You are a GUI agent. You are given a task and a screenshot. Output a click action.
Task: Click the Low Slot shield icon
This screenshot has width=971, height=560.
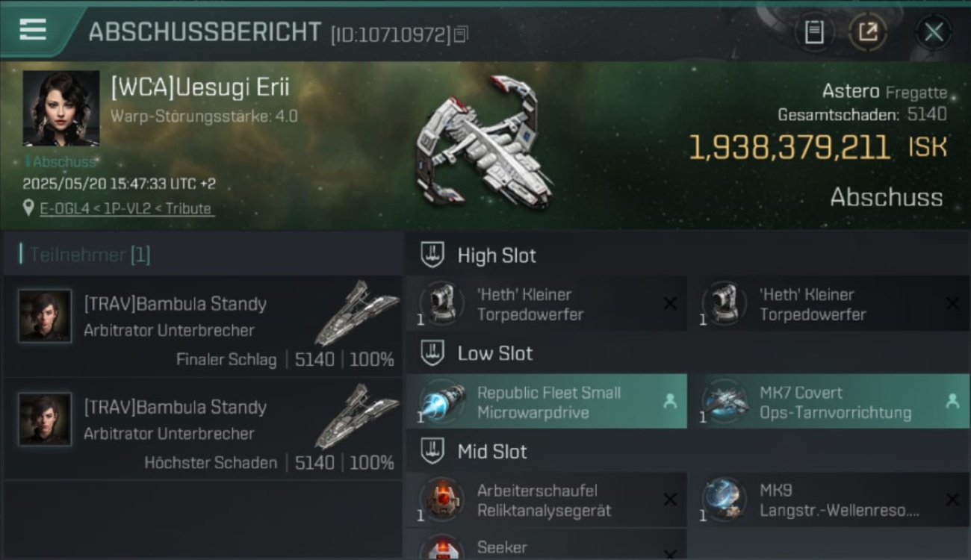point(432,353)
